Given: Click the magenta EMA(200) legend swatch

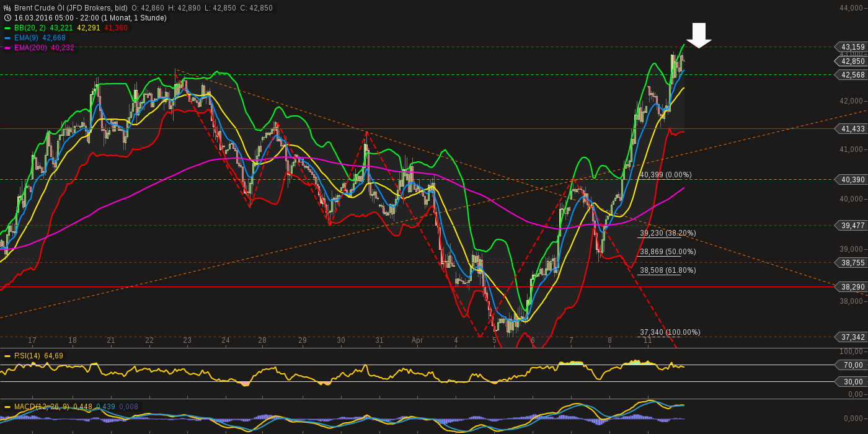Looking at the screenshot, I should click(7, 48).
